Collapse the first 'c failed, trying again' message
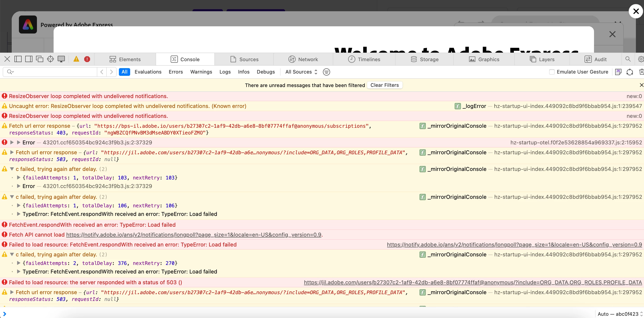 click(12, 169)
